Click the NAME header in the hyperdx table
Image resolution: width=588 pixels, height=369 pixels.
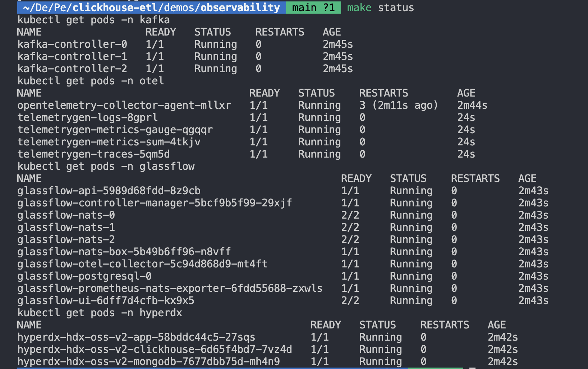pos(29,325)
